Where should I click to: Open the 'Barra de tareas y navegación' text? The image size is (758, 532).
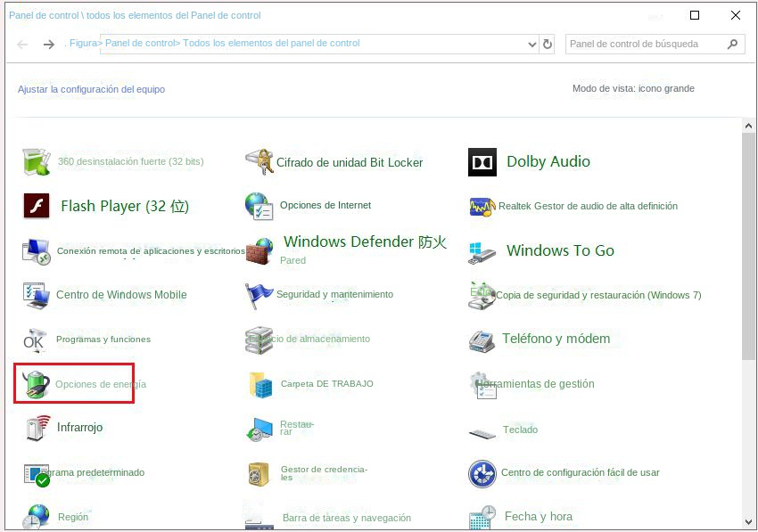(347, 518)
